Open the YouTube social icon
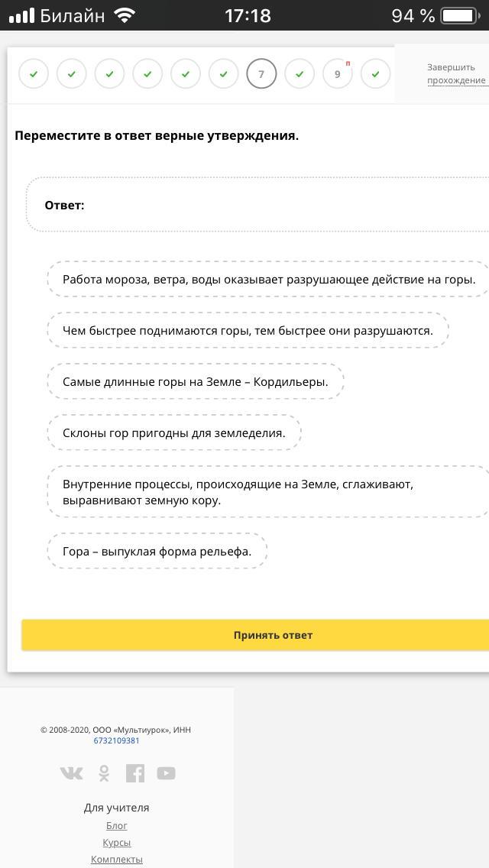489x868 pixels. pos(166,773)
